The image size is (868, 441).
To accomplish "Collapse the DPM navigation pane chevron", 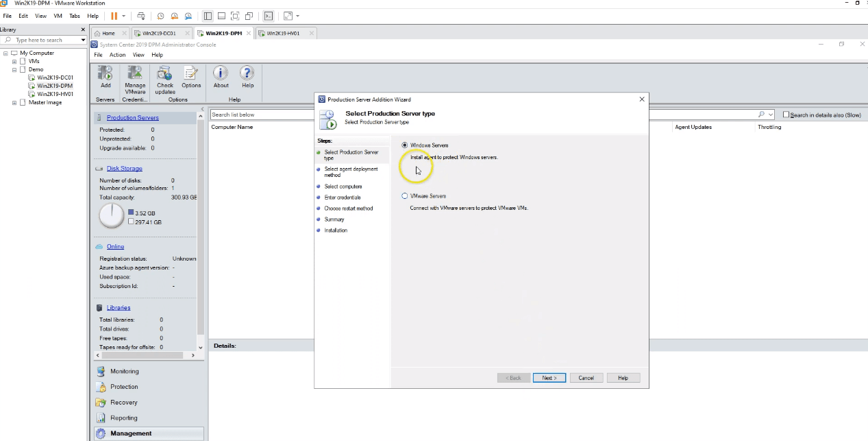I will pos(201,110).
